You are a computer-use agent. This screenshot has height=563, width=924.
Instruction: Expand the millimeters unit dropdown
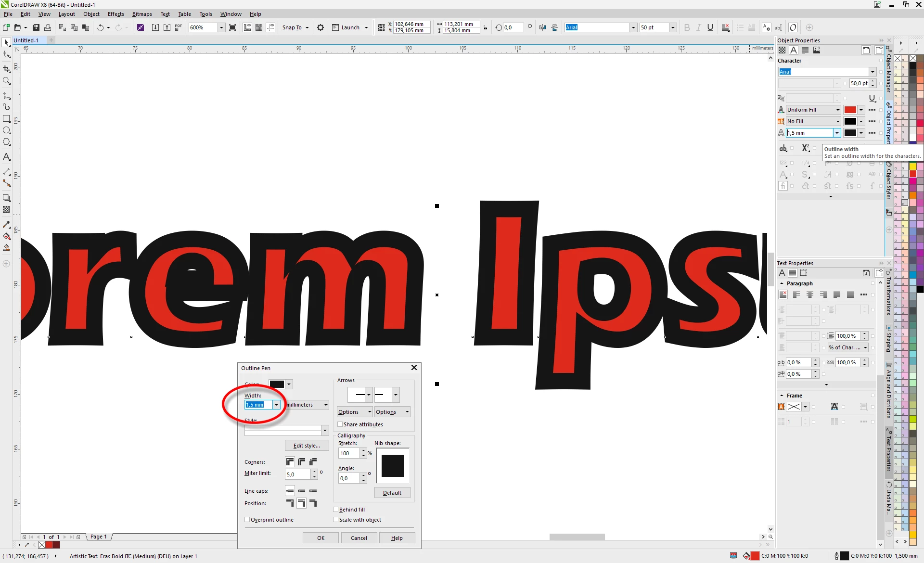click(326, 405)
